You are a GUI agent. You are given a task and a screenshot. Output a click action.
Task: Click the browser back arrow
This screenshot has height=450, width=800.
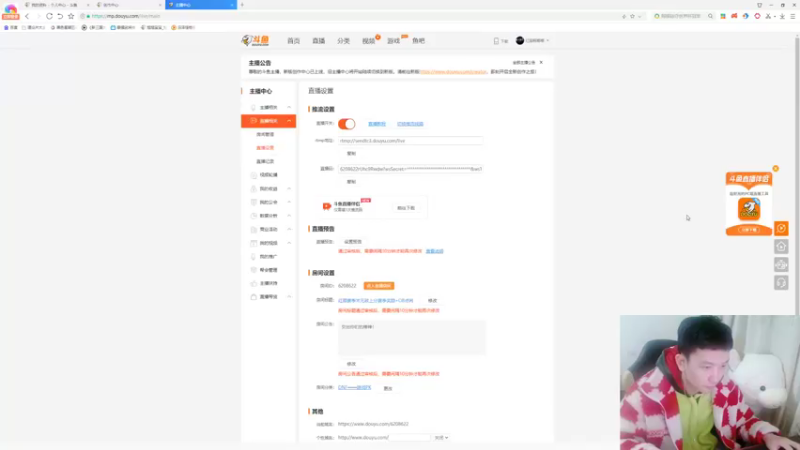[x=27, y=16]
